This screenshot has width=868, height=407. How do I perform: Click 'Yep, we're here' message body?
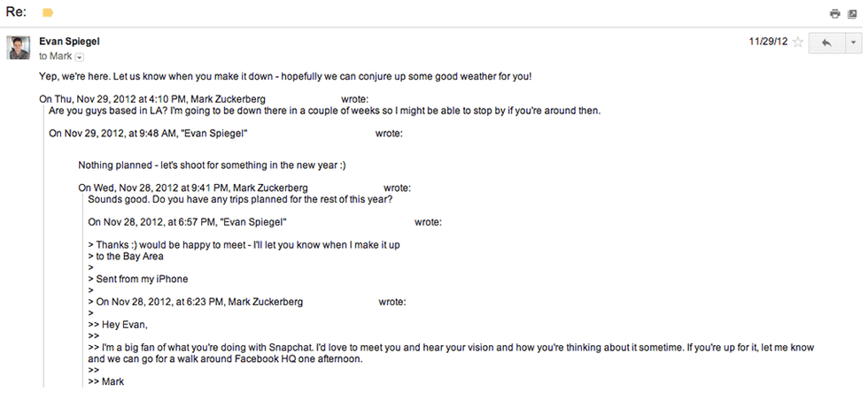(x=285, y=77)
